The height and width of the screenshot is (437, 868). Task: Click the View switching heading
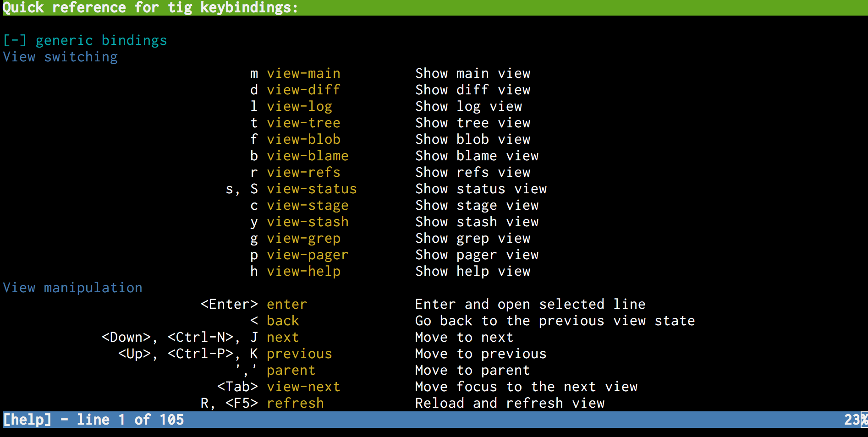(x=60, y=57)
